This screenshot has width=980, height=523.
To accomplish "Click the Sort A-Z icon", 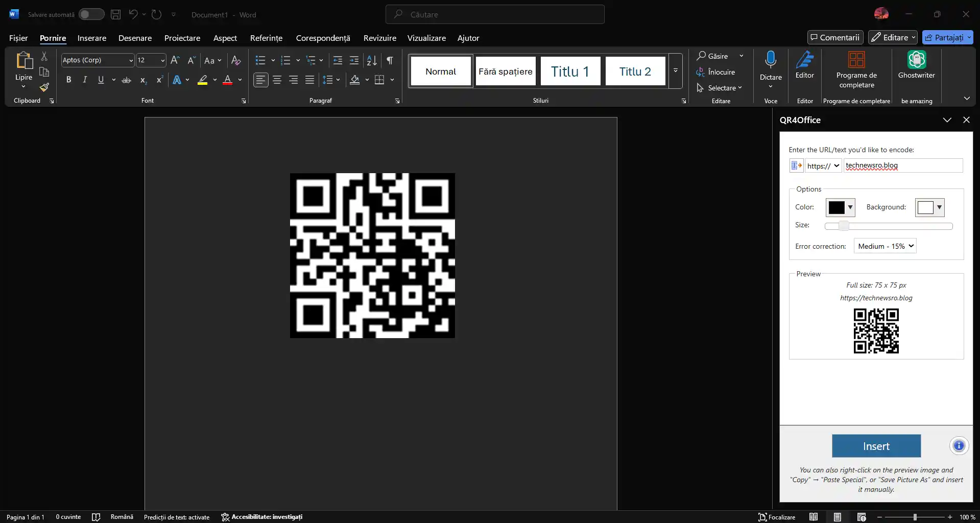I will click(x=372, y=60).
